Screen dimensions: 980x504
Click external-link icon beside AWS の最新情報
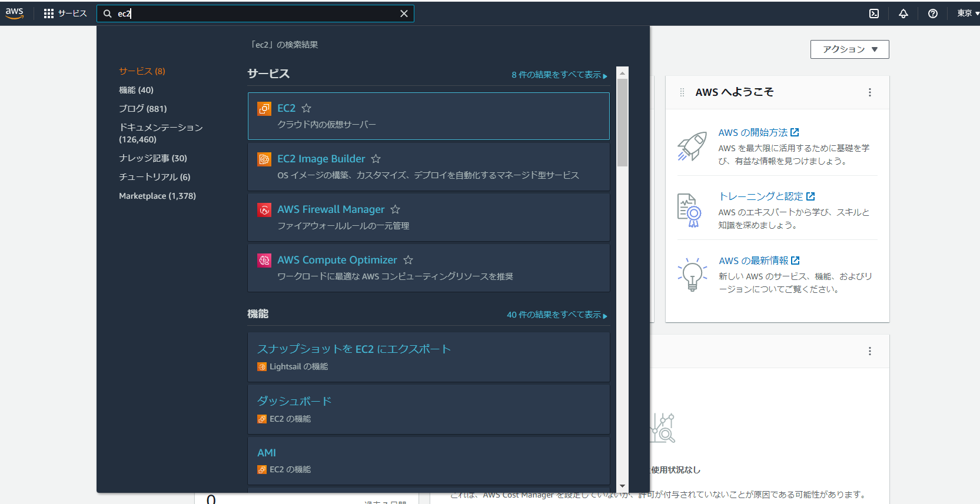tap(795, 260)
